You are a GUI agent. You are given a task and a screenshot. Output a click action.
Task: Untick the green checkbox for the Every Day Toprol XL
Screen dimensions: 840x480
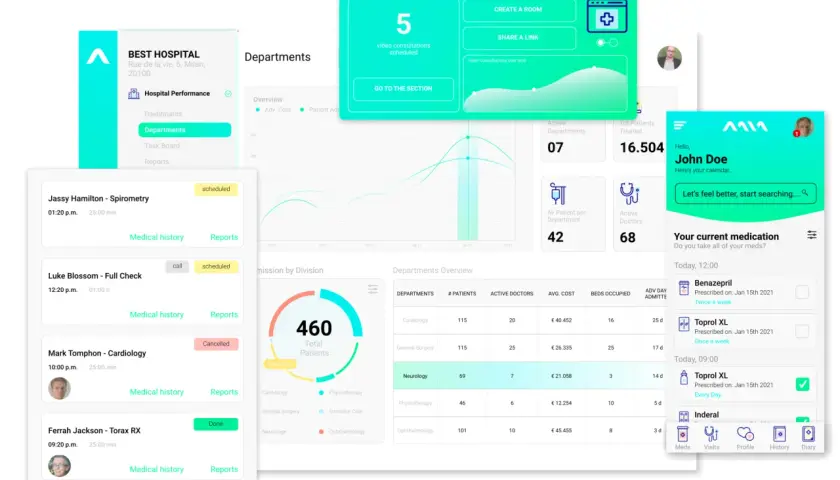(x=802, y=384)
